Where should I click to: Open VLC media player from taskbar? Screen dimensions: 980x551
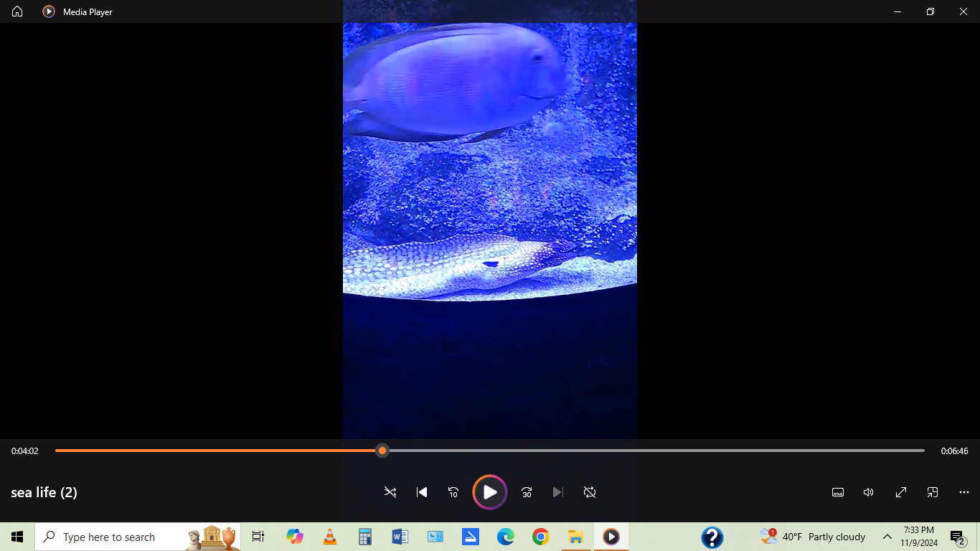(x=330, y=537)
